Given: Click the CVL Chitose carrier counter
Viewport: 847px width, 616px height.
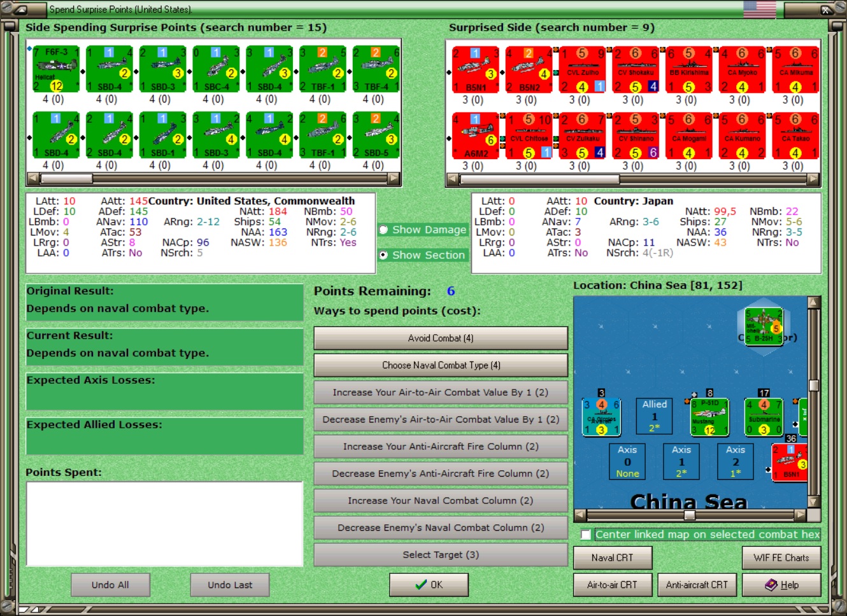Looking at the screenshot, I should click(529, 136).
